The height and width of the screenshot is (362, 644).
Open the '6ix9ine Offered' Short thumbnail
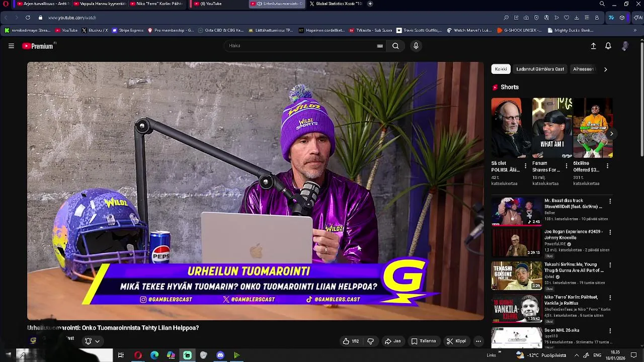(x=593, y=128)
